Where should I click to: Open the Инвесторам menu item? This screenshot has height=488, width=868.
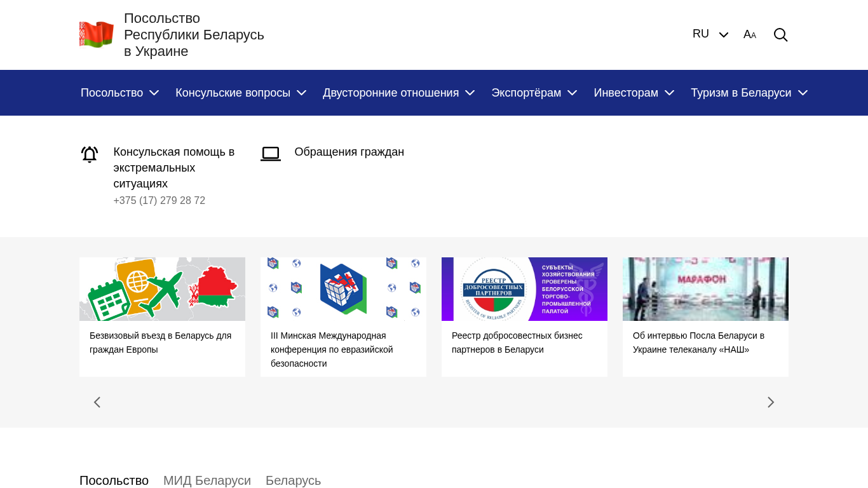[634, 93]
